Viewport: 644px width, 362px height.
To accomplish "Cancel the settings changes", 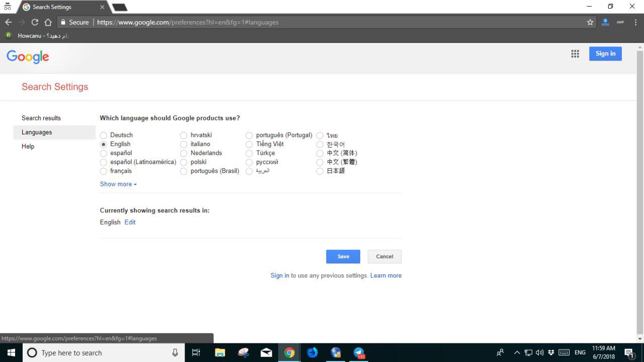I will pos(384,256).
